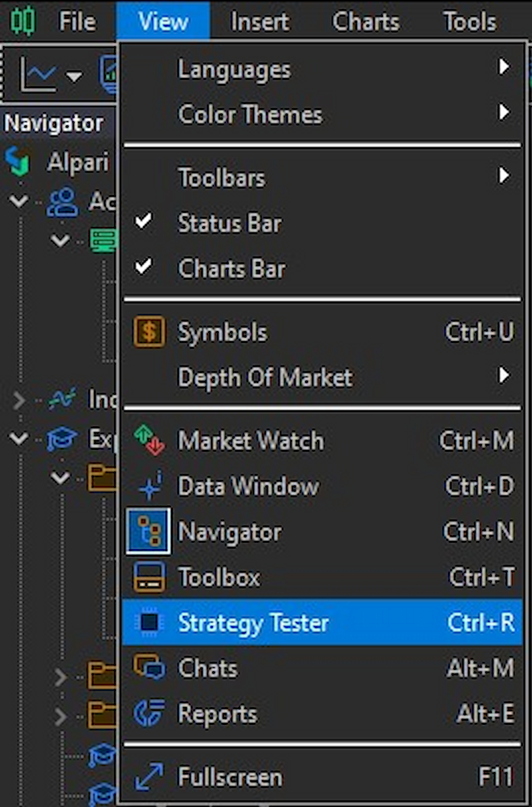This screenshot has height=807, width=532.
Task: Click the Reports globe icon
Action: point(149,714)
